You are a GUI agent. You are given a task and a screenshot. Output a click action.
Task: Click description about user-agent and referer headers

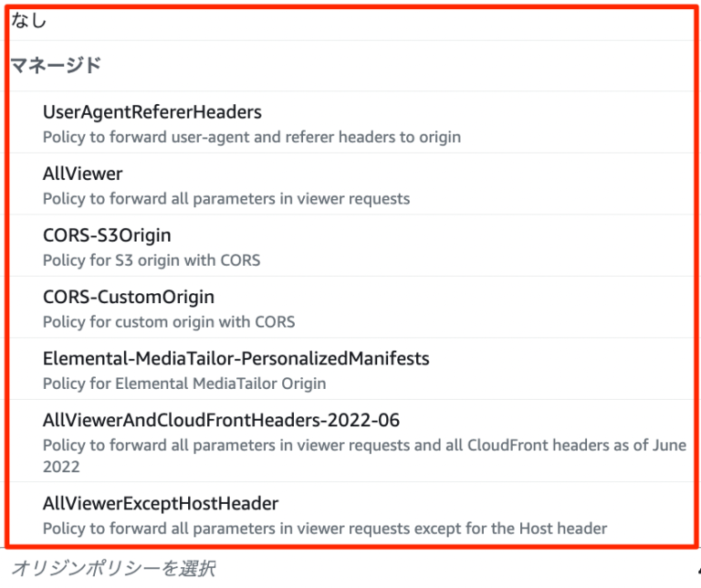(252, 137)
